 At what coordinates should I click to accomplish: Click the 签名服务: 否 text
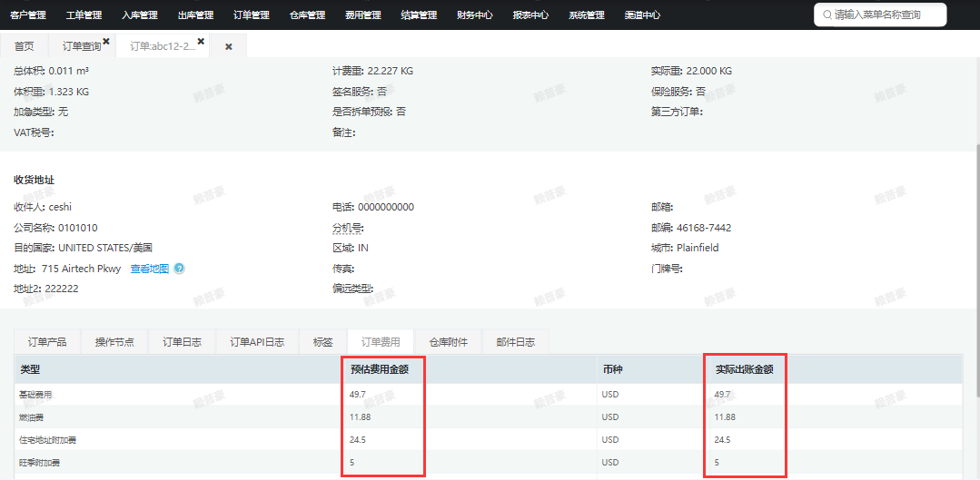click(360, 91)
